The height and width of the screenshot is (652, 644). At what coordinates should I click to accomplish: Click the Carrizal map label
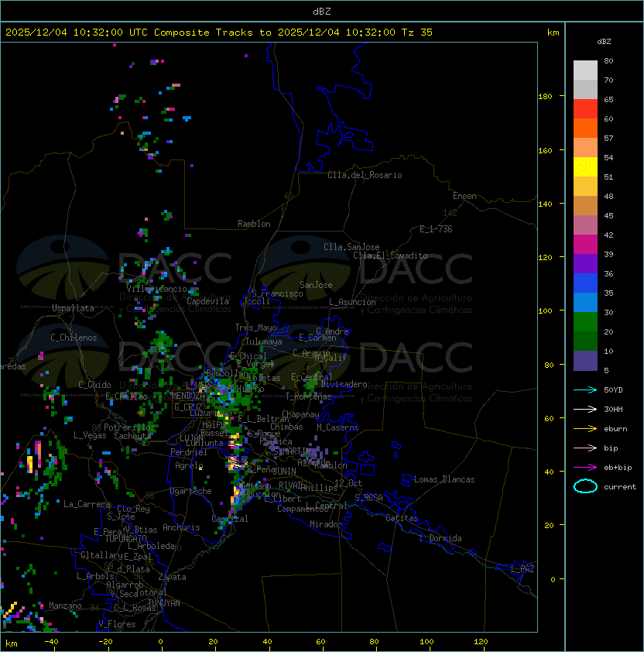230,520
